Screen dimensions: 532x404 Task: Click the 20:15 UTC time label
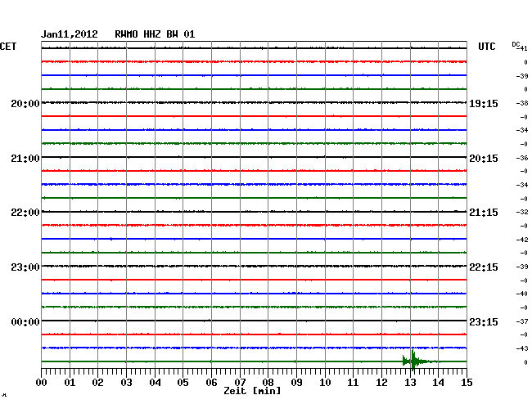tap(484, 159)
